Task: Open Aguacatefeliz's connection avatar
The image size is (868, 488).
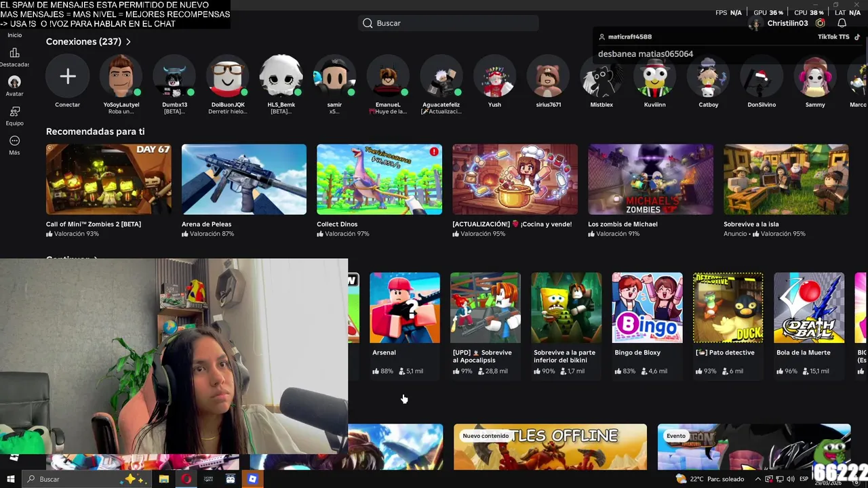Action: 441,77
